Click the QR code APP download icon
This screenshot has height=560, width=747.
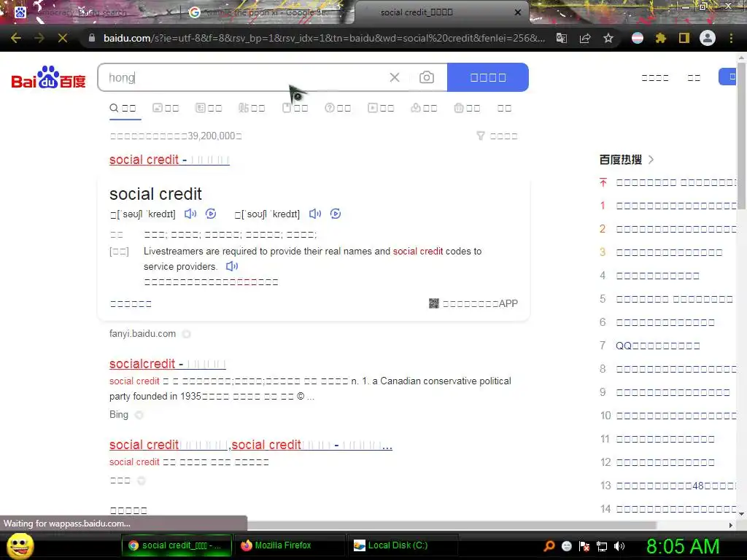point(433,303)
